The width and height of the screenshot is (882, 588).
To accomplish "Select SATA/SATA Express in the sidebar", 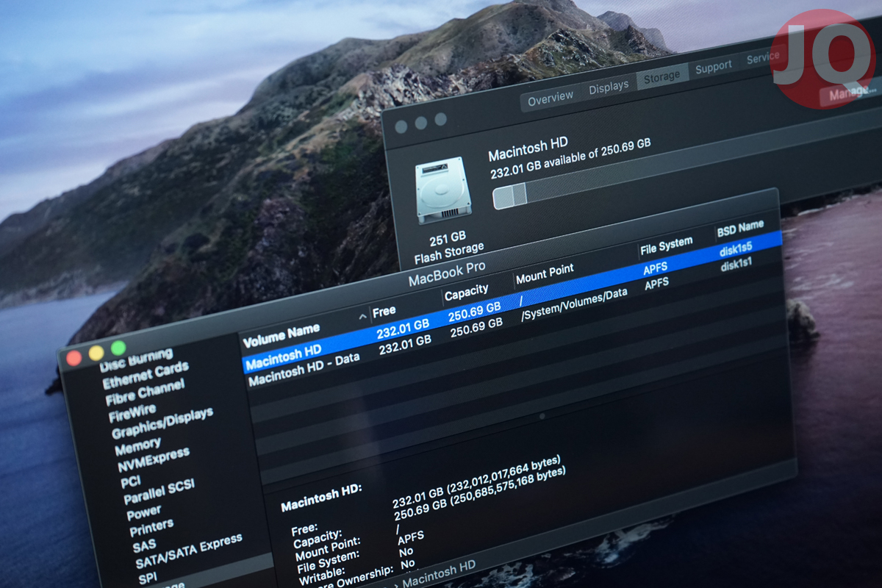I will [189, 551].
